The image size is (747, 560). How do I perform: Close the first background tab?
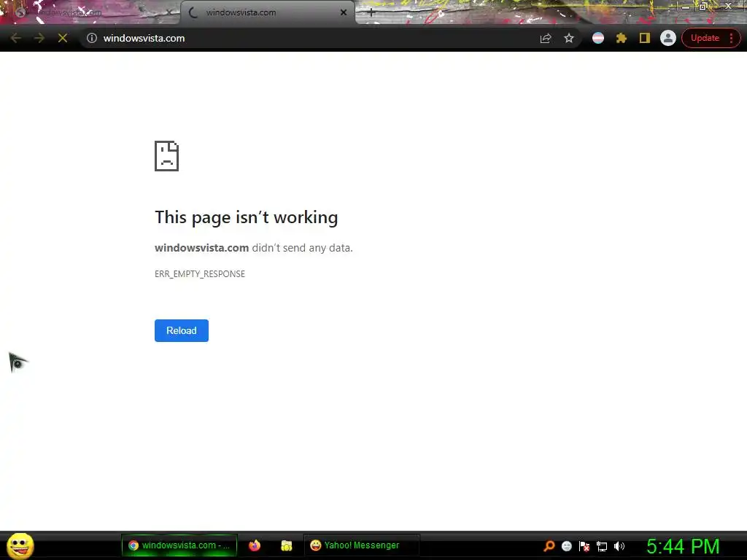pyautogui.click(x=169, y=13)
